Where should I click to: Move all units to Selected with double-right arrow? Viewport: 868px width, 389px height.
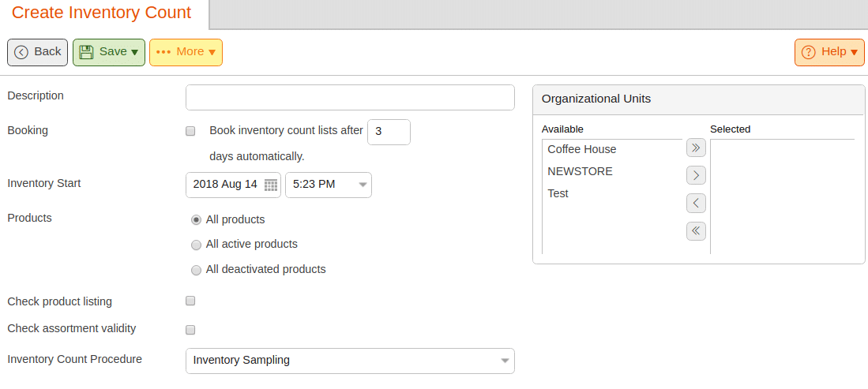coord(696,148)
